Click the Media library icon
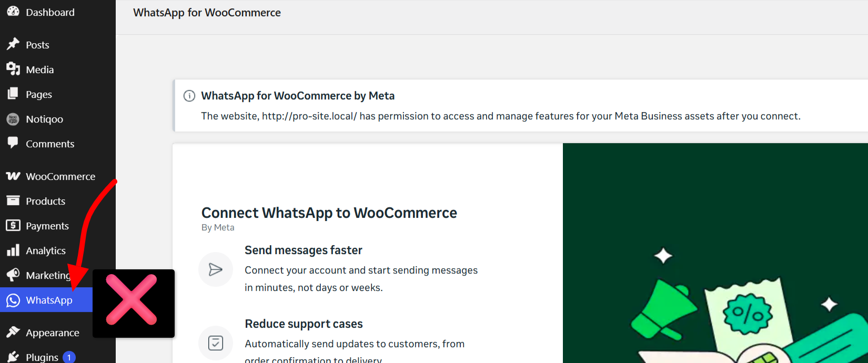 tap(13, 69)
